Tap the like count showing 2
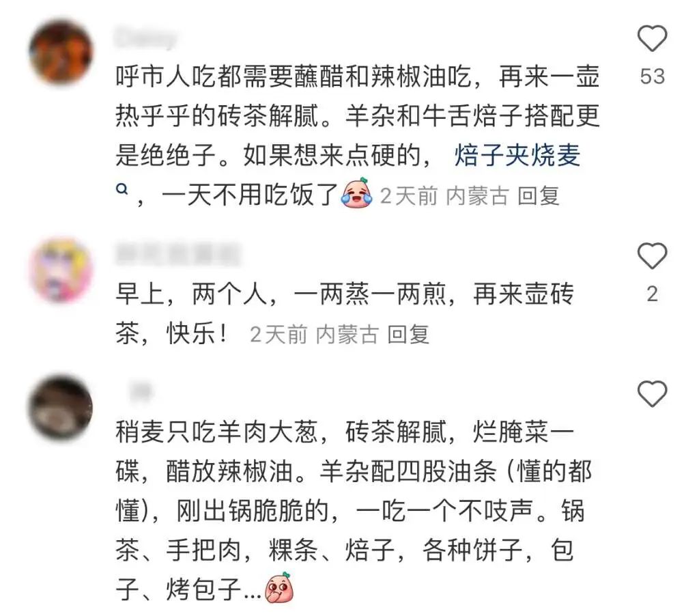Viewport: 699px width, 616px height. (652, 294)
